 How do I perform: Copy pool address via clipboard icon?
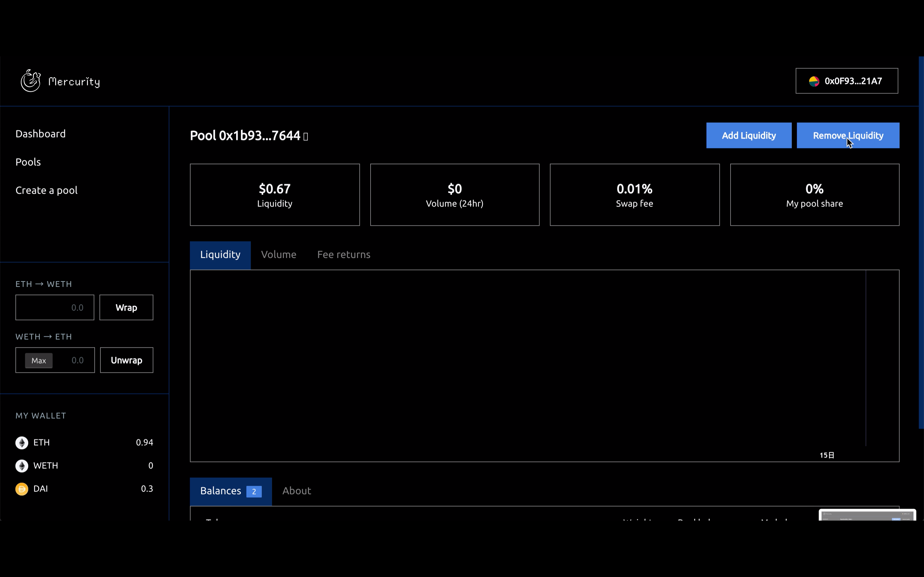coord(305,137)
